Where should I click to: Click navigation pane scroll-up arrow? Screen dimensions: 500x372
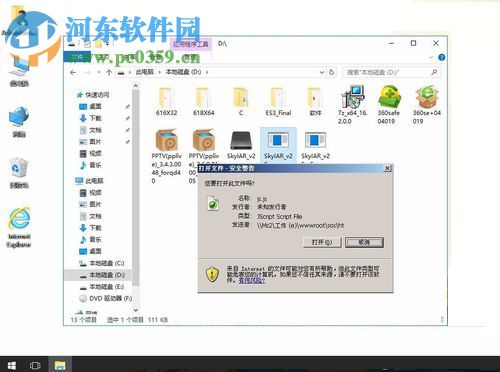point(136,86)
